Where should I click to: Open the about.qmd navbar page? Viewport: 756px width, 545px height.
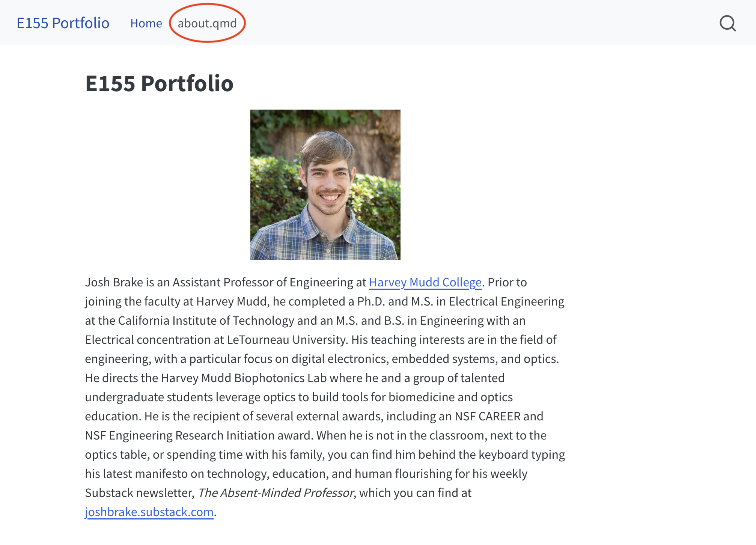tap(207, 23)
